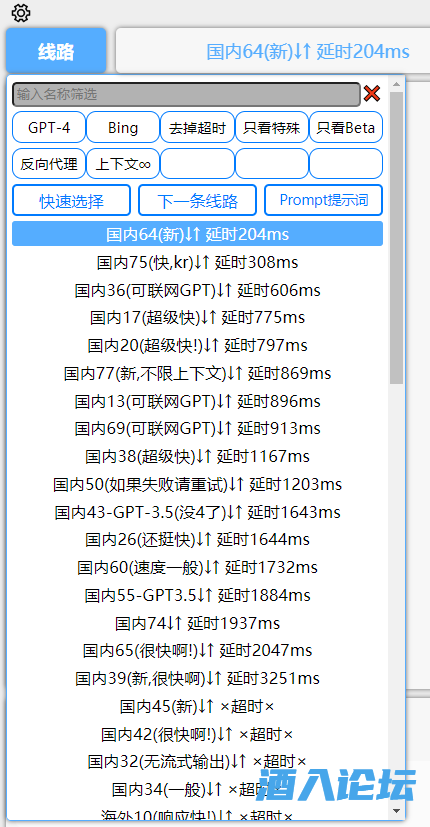
Task: Select route 国内36(可联网GPT) 延时606ms
Action: [197, 290]
